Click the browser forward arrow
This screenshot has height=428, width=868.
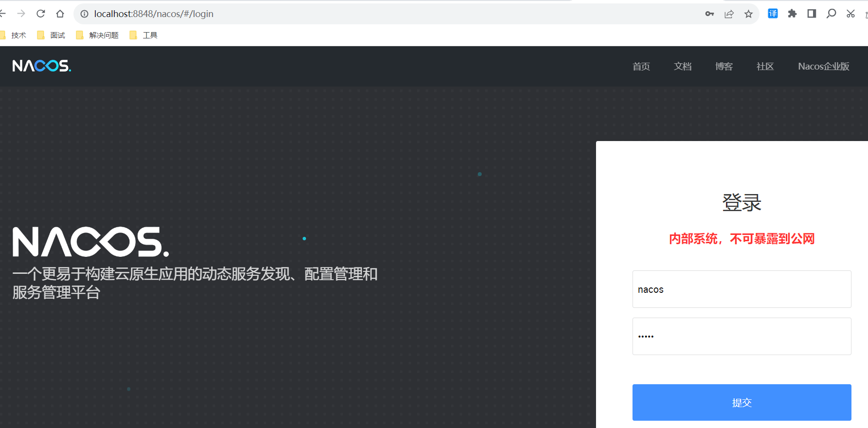[21, 14]
